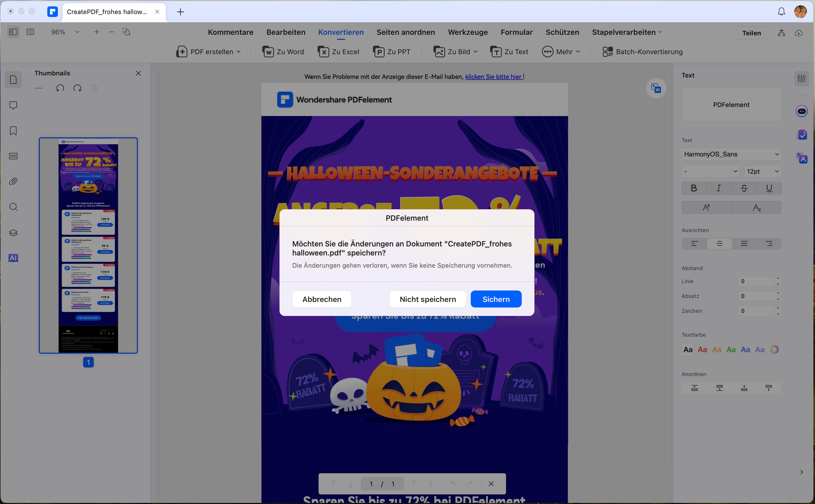Screen dimensions: 815x504
Task: Open the Attachments paperclip panel
Action: [13, 181]
